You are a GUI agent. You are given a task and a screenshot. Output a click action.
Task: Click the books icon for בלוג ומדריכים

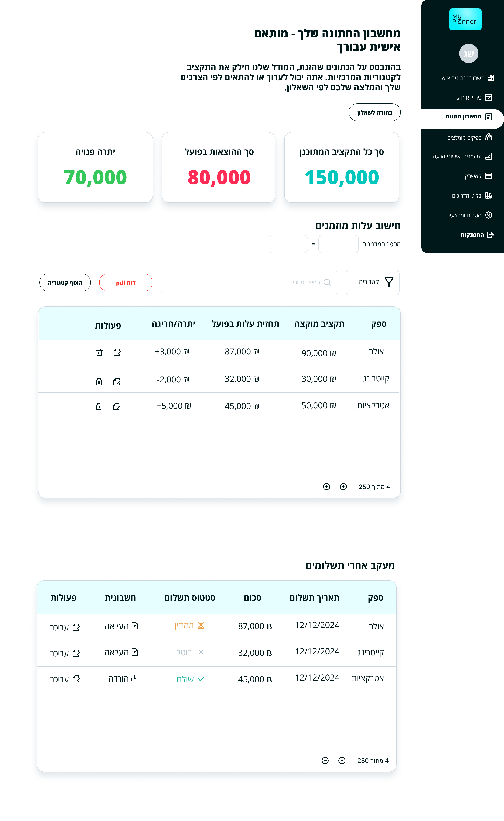pos(489,195)
